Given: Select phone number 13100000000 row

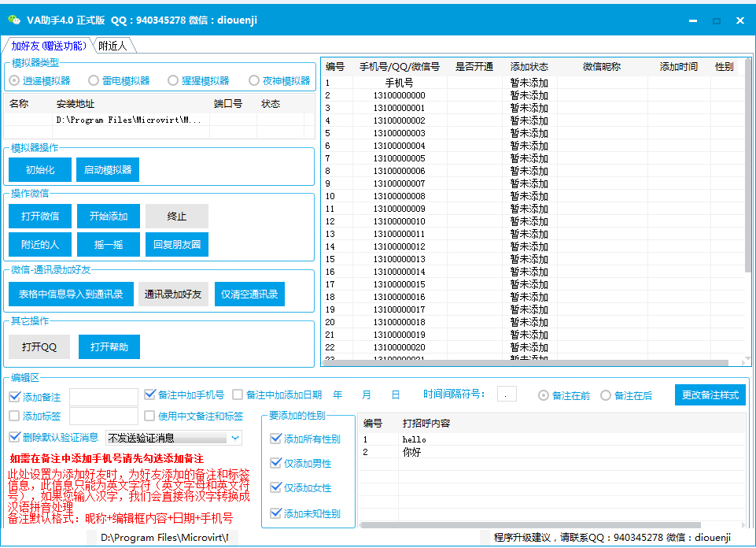Looking at the screenshot, I should point(533,95).
